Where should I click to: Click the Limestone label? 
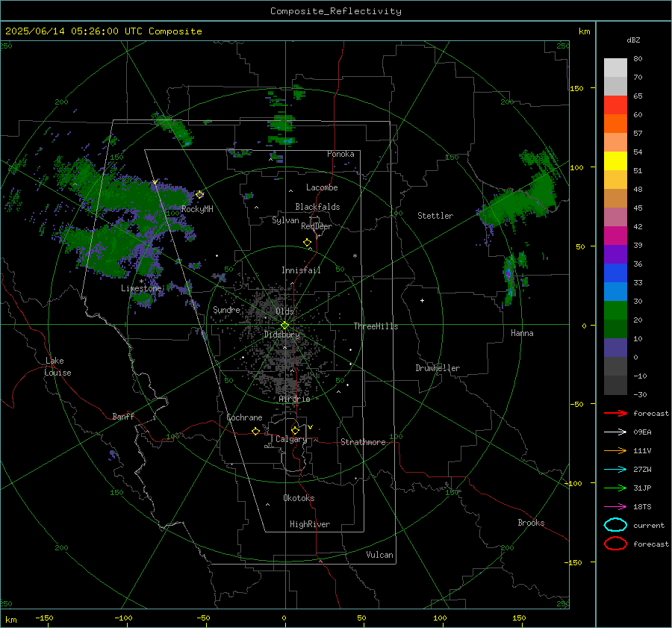pyautogui.click(x=141, y=288)
